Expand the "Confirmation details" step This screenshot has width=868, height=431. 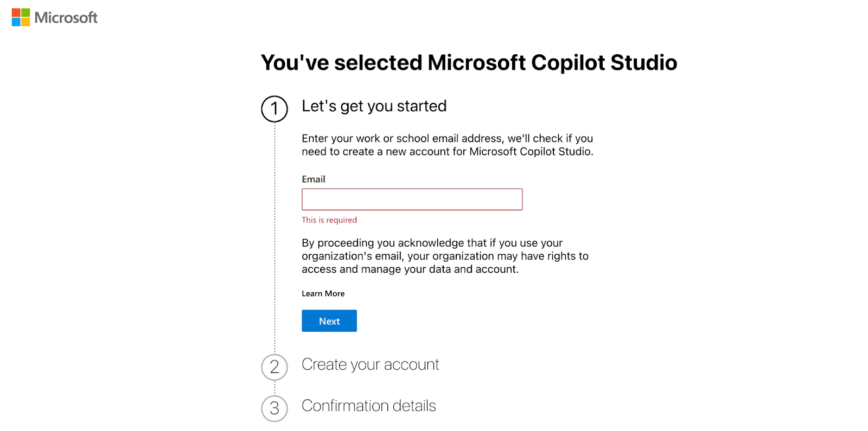[x=368, y=406]
